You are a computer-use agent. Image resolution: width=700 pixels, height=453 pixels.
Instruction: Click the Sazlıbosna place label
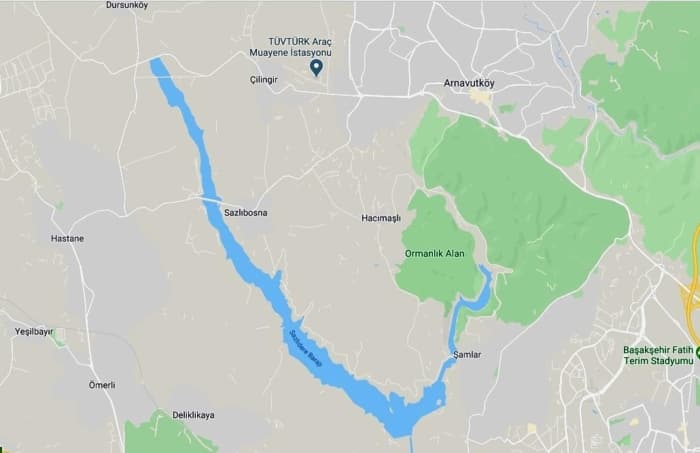(x=246, y=213)
